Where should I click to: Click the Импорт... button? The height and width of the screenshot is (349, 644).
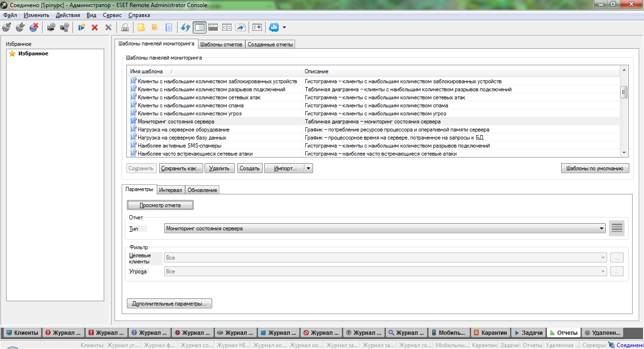pos(285,168)
